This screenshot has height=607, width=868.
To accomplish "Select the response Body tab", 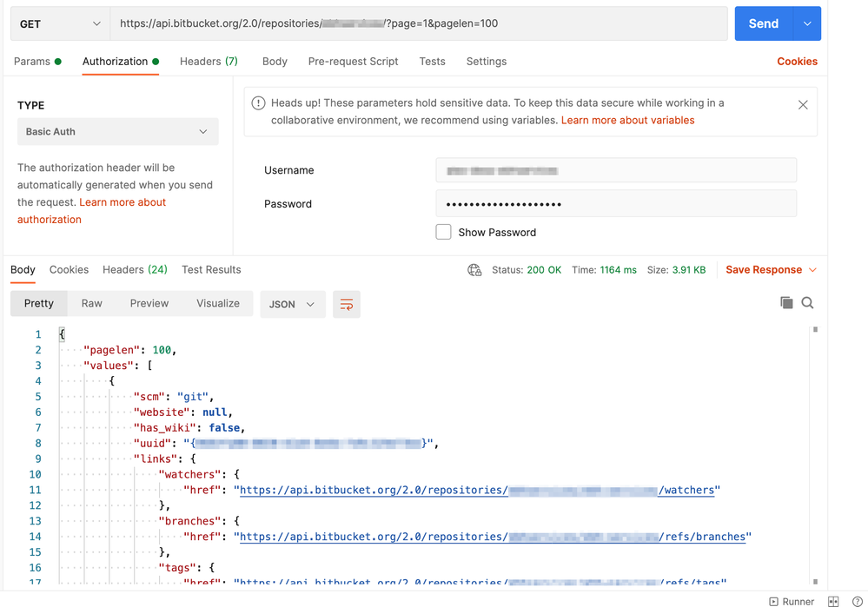I will [x=23, y=269].
